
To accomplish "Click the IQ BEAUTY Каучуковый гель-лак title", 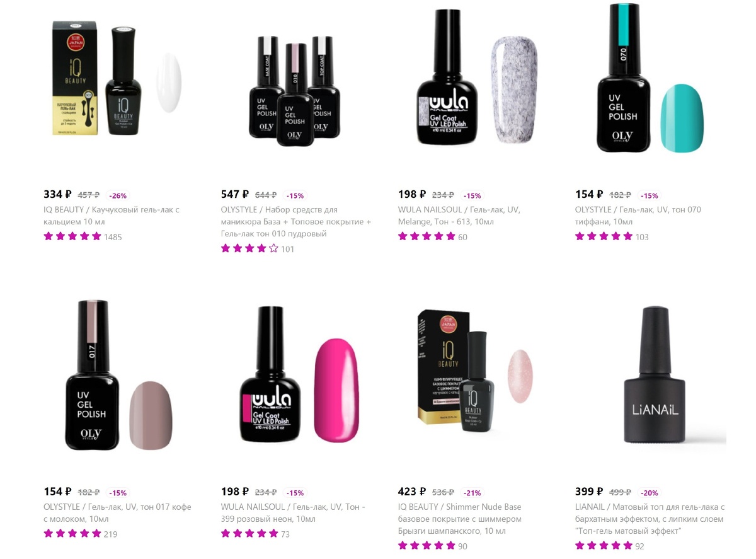I will [112, 216].
